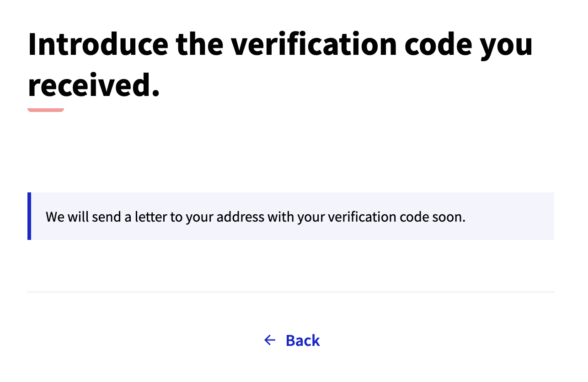Click the grey horizontal divider line
The image size is (588, 382).
291,292
